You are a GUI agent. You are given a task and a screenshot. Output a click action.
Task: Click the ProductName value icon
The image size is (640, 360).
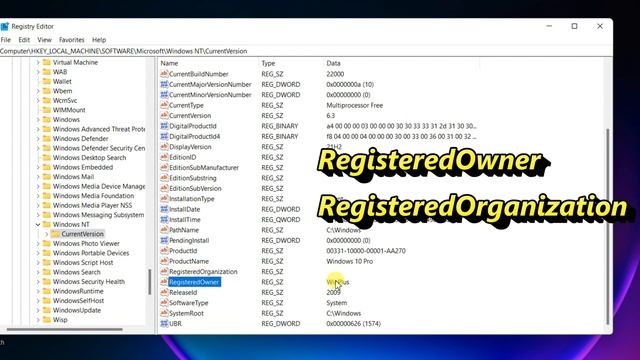(164, 261)
